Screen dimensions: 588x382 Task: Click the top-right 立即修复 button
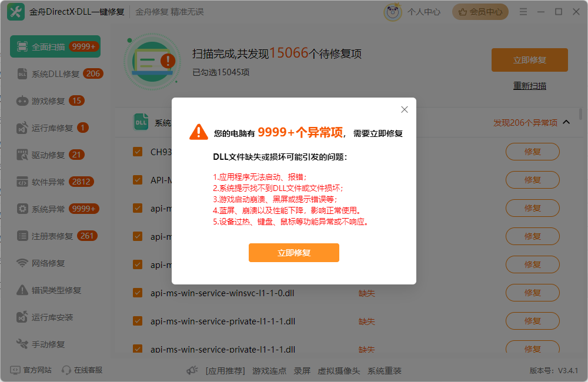[x=530, y=60]
